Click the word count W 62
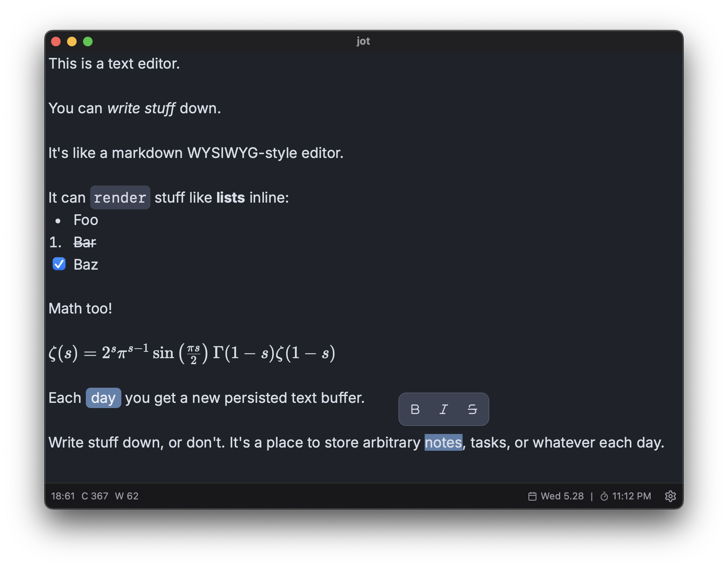Screen dimensions: 728x568 tap(127, 496)
